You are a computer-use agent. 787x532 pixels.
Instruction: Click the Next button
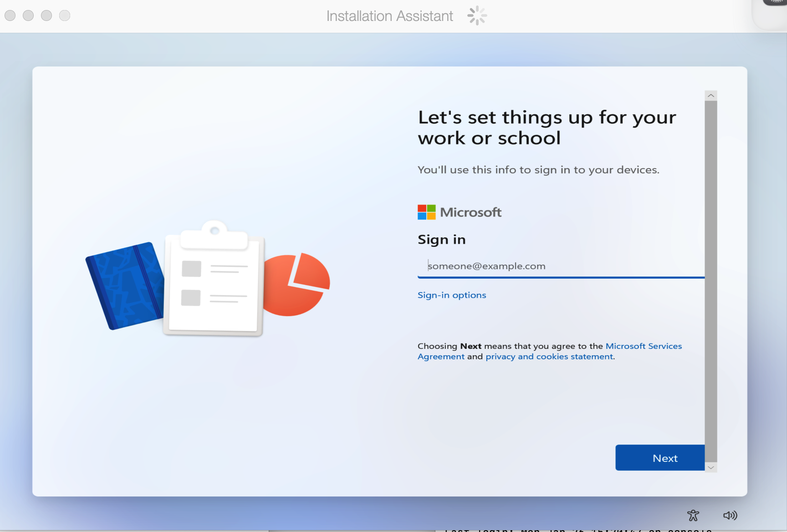(660, 458)
